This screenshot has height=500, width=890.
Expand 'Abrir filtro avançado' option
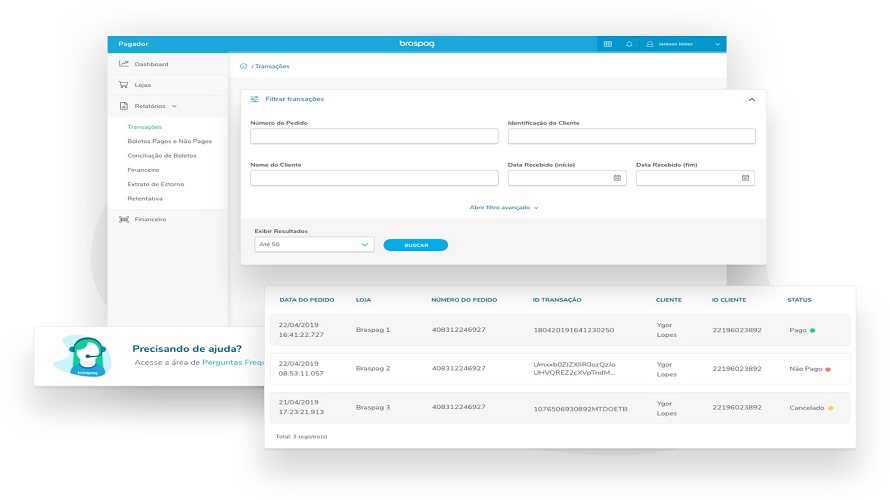point(503,208)
